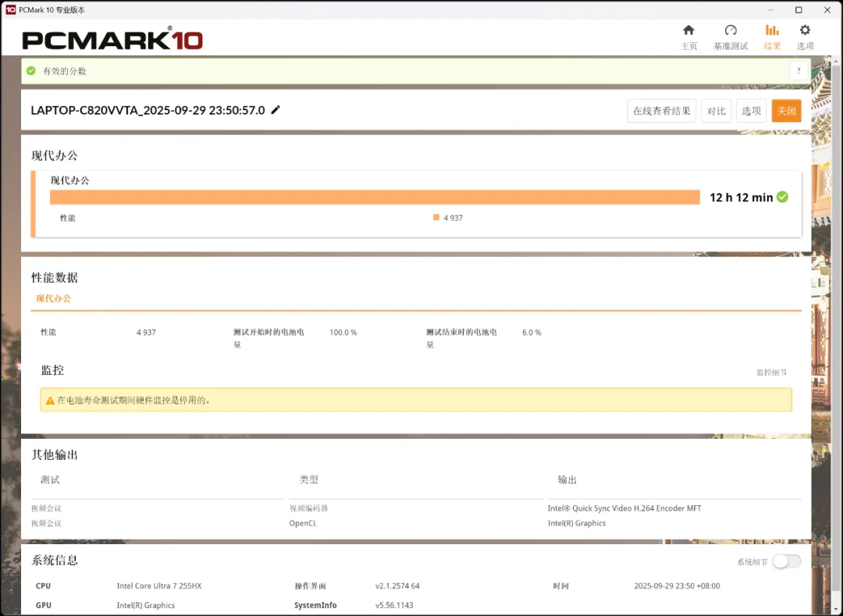Click the result name LAPTOP-C820VVTA text

148,110
